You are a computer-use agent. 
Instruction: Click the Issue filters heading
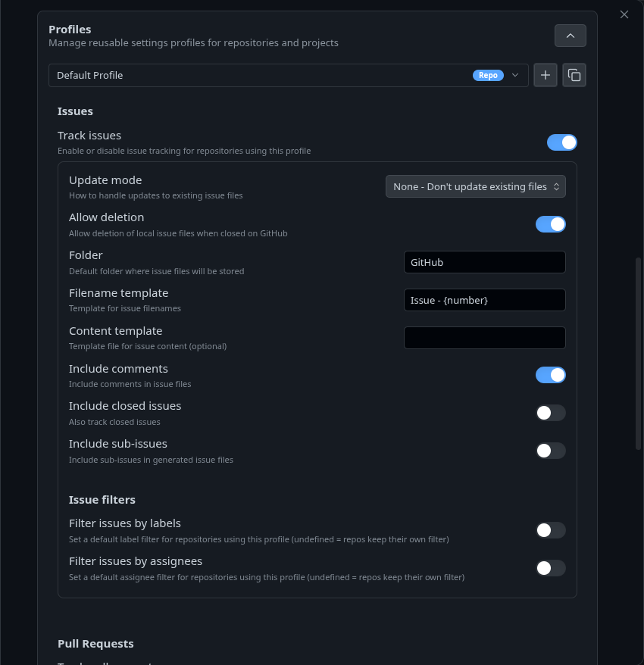point(102,500)
